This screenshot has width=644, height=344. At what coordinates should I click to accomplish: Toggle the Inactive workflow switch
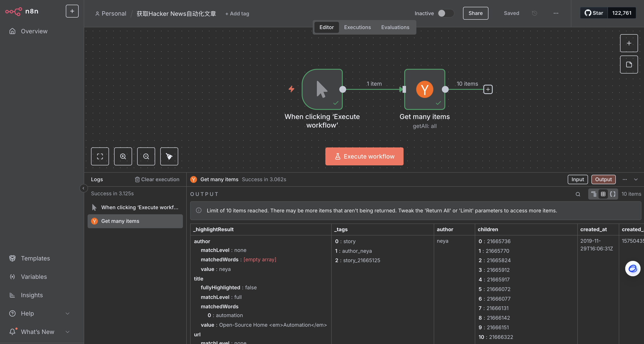pyautogui.click(x=446, y=13)
